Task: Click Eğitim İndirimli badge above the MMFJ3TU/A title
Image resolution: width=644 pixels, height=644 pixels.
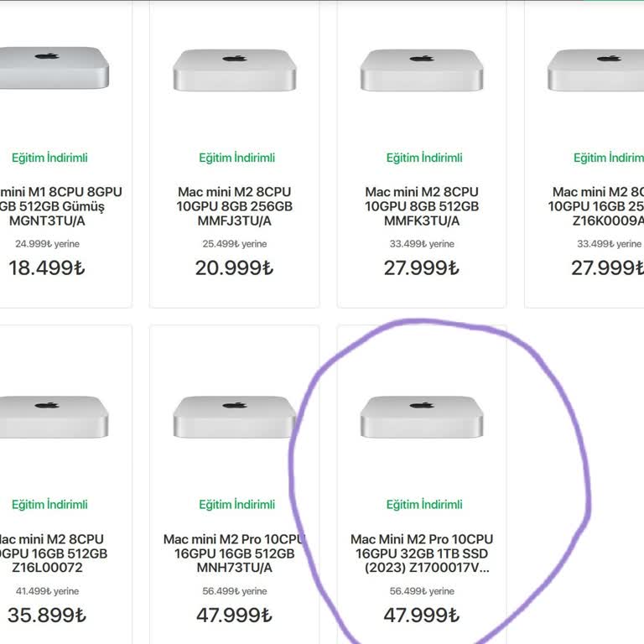Action: [236, 158]
